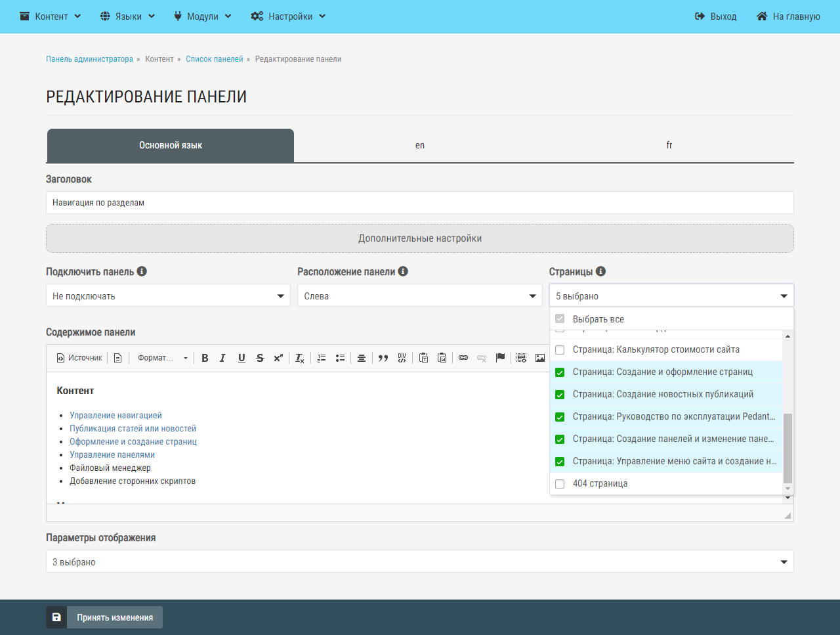
Task: Click the block quote icon
Action: (383, 358)
